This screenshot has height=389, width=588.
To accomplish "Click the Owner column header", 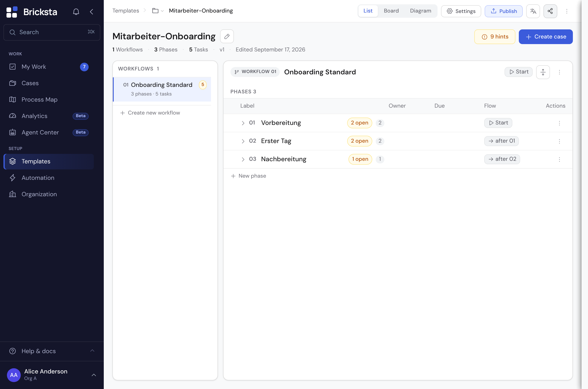I will (x=397, y=106).
